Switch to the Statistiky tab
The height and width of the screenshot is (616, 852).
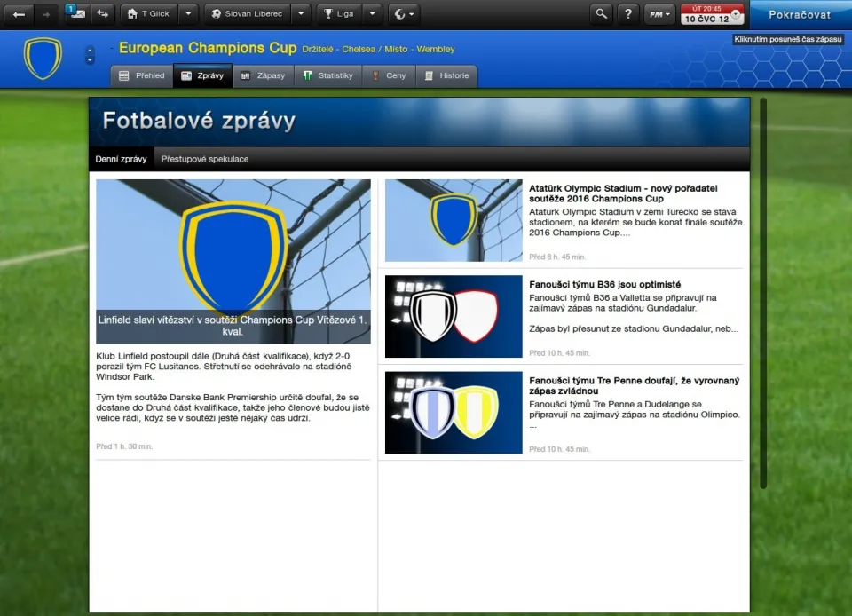point(328,76)
